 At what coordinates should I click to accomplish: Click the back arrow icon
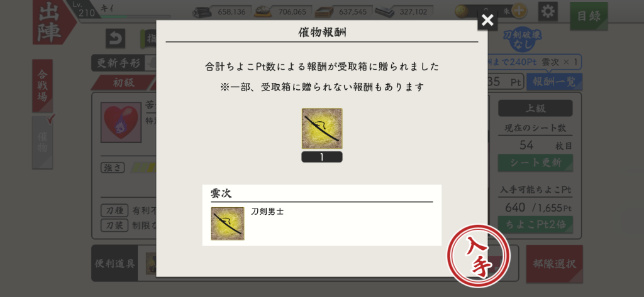coord(116,38)
